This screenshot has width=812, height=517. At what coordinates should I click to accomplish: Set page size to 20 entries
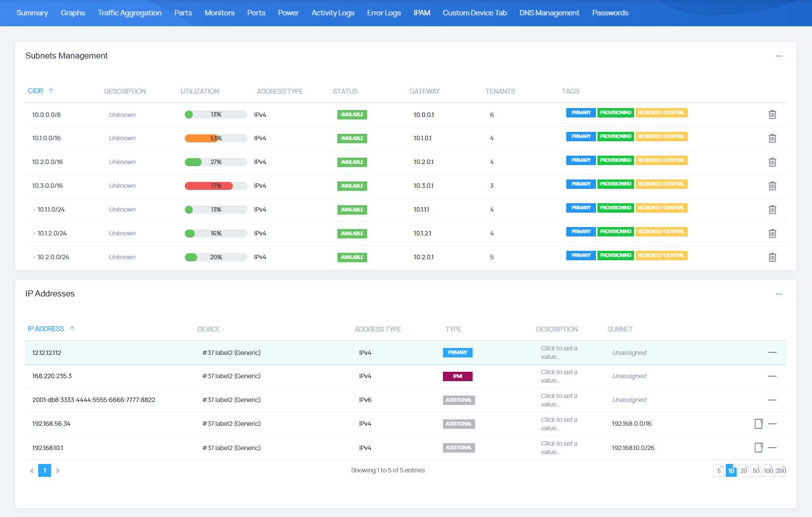(x=744, y=470)
